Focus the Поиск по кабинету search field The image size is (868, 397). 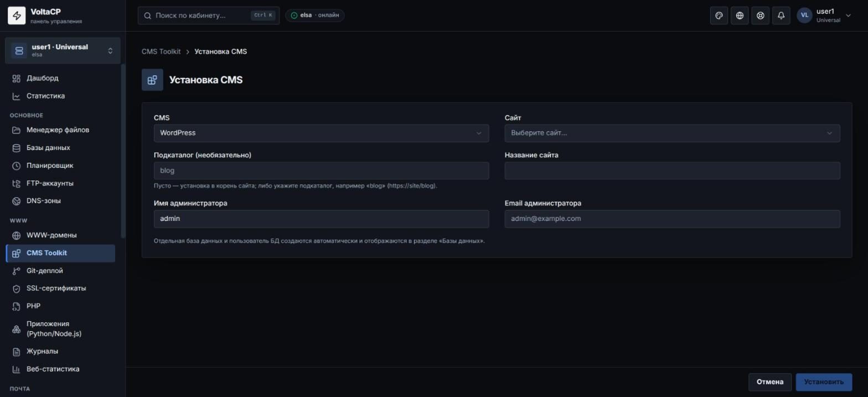[209, 16]
